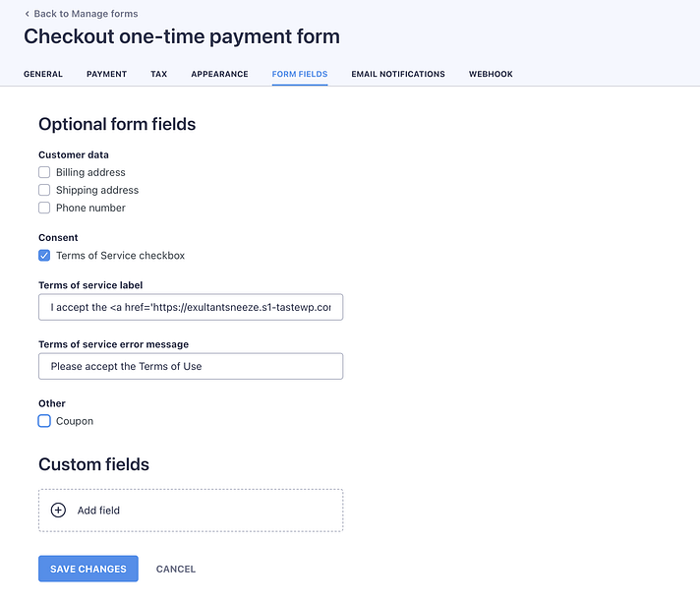Enable the Coupon checkbox

44,421
